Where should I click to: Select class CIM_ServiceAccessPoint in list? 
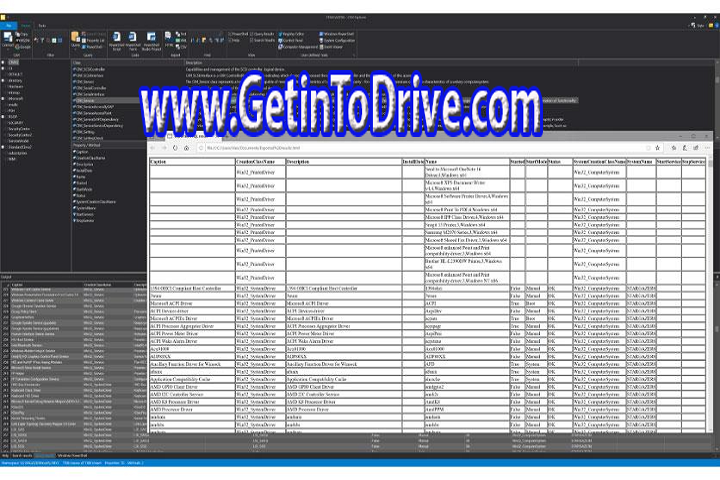(x=92, y=113)
